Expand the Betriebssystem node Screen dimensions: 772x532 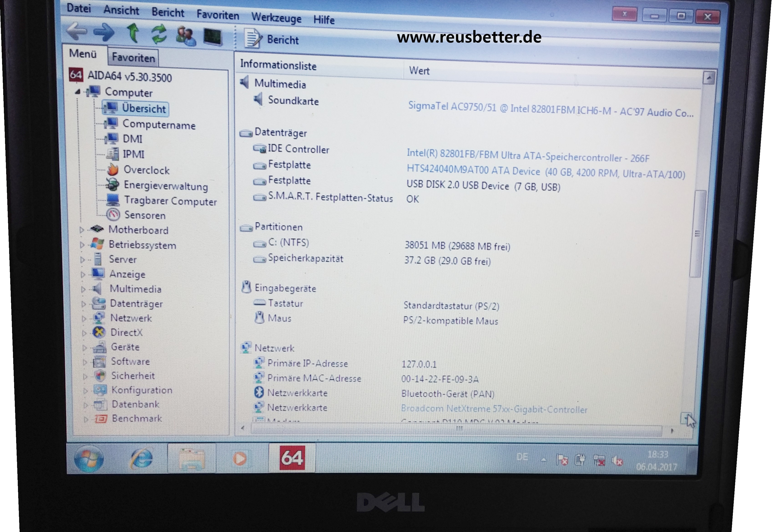tap(82, 245)
